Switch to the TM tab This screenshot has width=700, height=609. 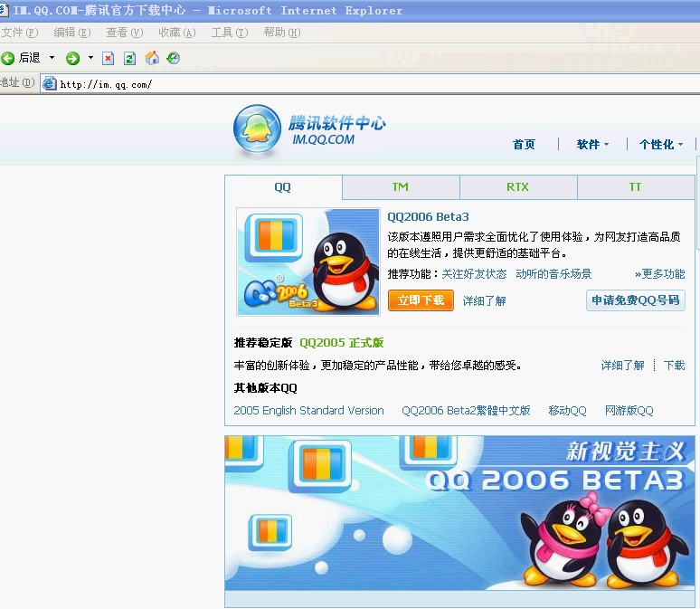pyautogui.click(x=401, y=187)
